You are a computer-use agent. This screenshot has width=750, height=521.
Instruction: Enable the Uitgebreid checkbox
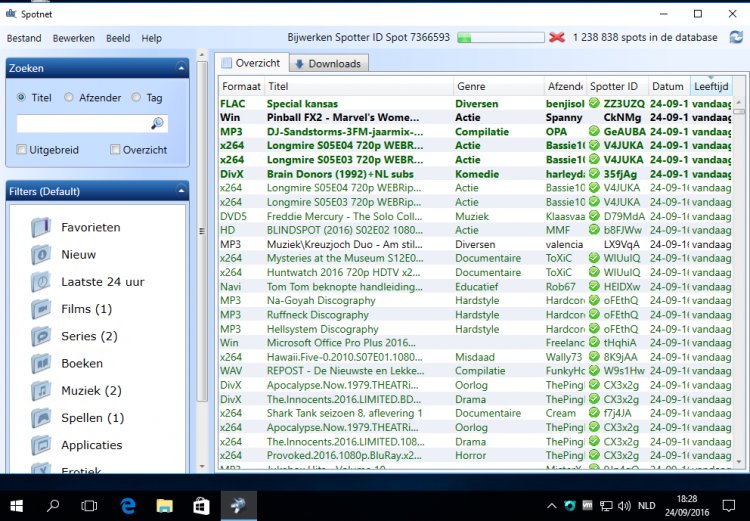[x=22, y=150]
